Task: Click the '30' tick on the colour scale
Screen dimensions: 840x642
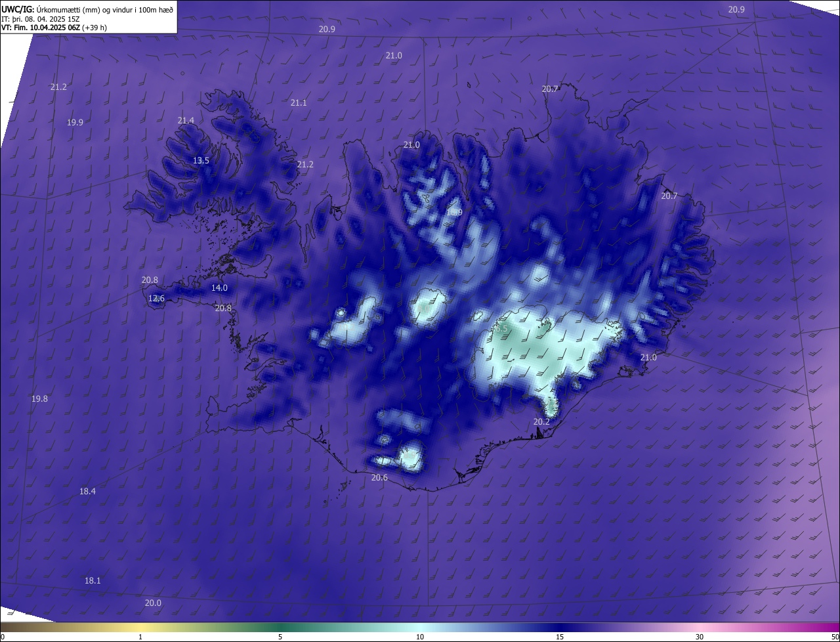Action: pos(700,637)
